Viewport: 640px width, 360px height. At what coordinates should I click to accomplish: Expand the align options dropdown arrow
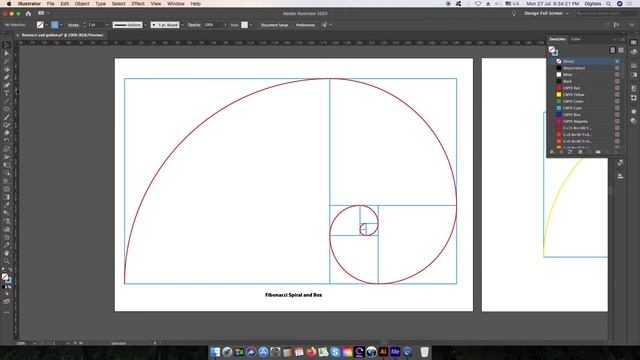[330, 25]
